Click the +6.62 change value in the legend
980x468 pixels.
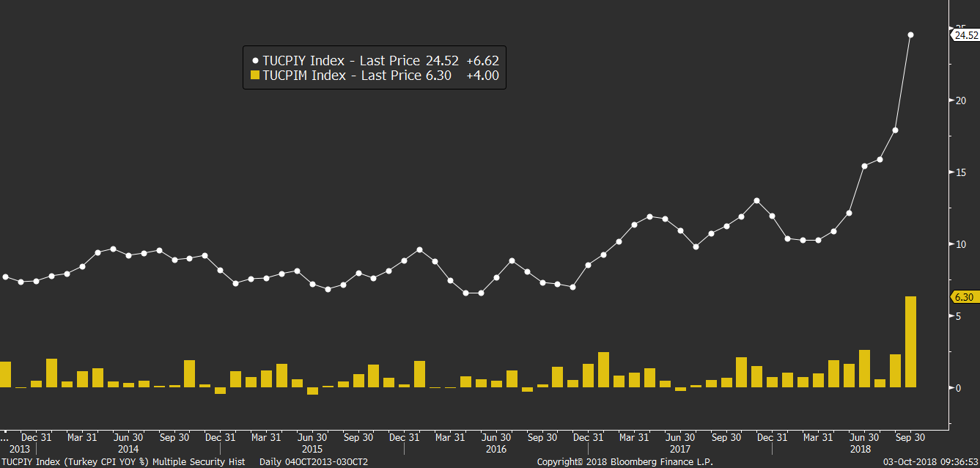point(482,61)
